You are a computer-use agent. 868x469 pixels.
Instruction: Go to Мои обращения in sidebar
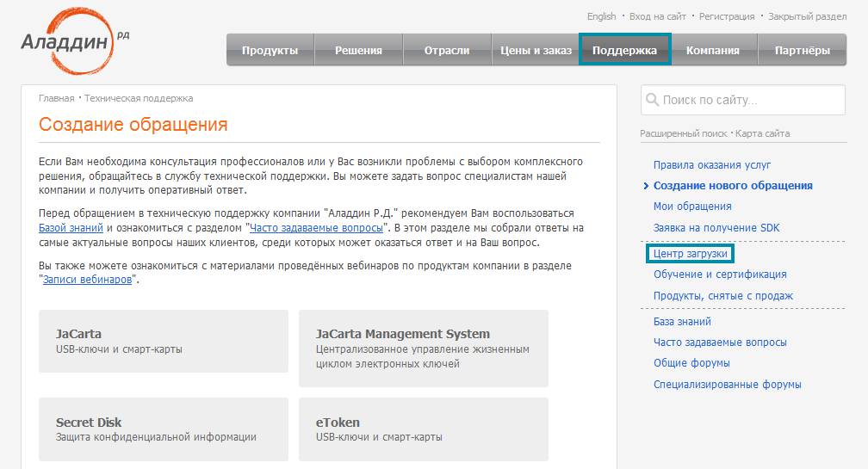[x=692, y=207]
